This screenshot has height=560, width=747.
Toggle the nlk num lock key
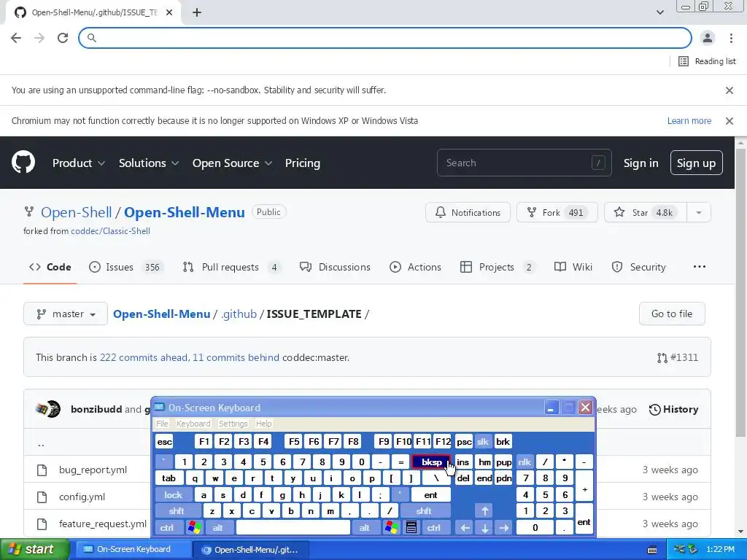point(525,462)
